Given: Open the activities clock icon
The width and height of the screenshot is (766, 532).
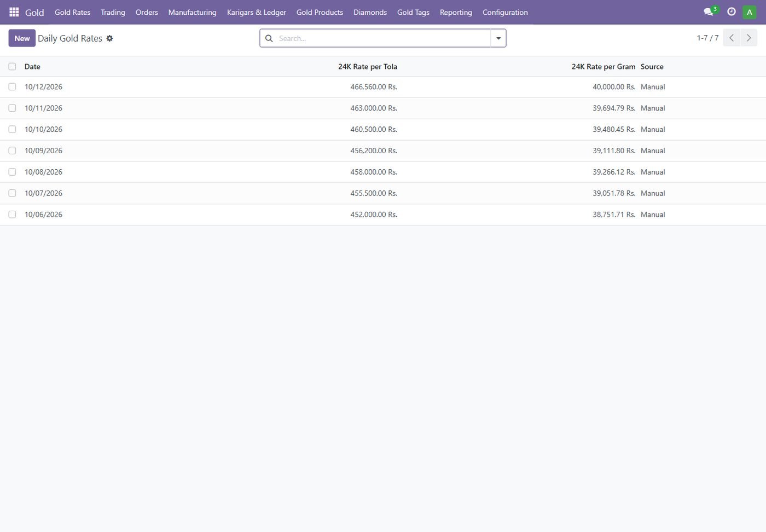Looking at the screenshot, I should (732, 11).
